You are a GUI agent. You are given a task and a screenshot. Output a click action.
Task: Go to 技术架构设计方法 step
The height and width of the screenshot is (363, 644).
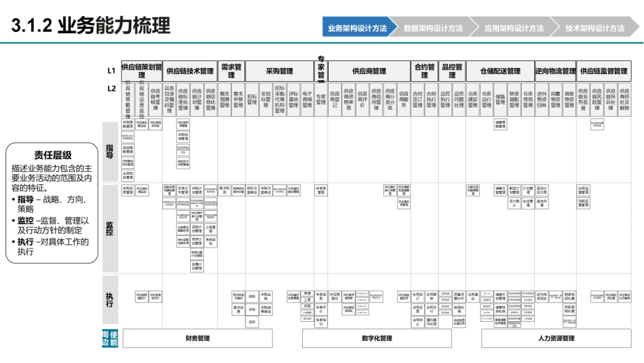(x=595, y=27)
